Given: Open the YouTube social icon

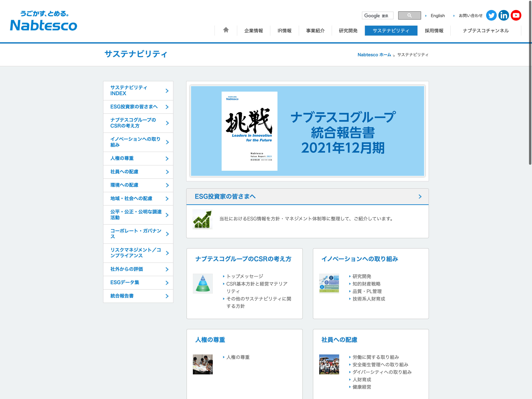Looking at the screenshot, I should click(x=516, y=16).
